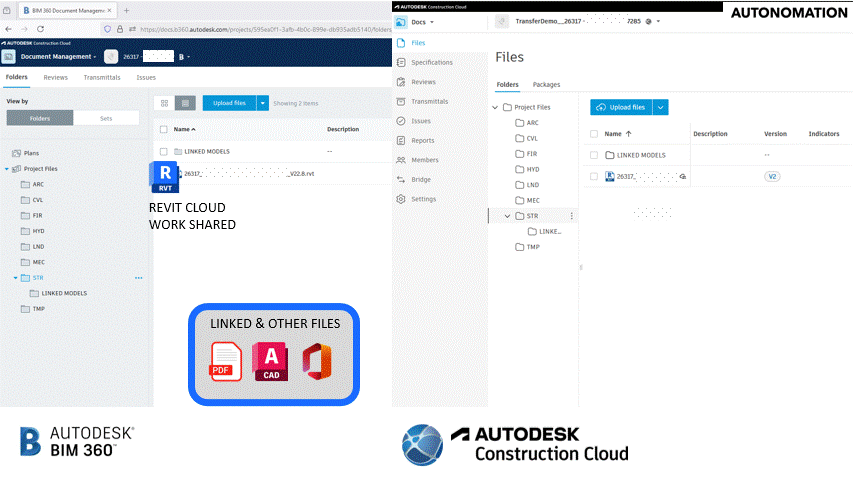
Task: Click the V2 version badge
Action: pos(772,176)
